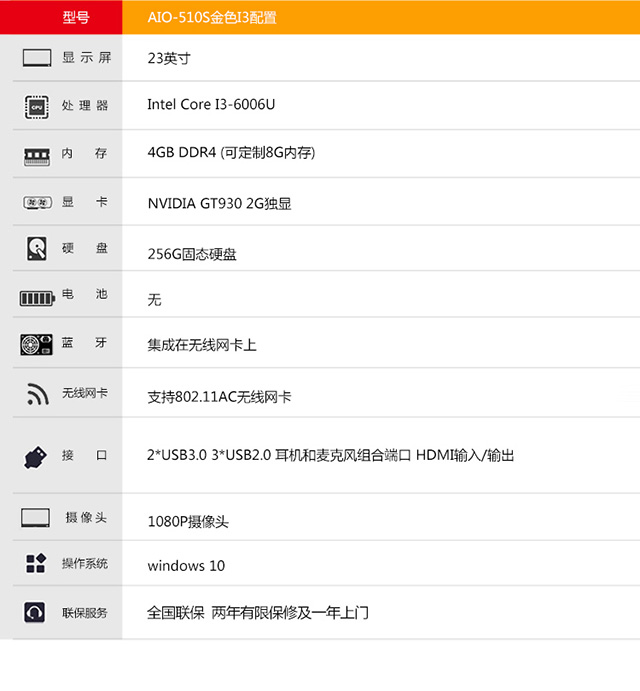Screen dimensions: 640x691
Task: Select the red 型号 header cell
Action: 61,17
